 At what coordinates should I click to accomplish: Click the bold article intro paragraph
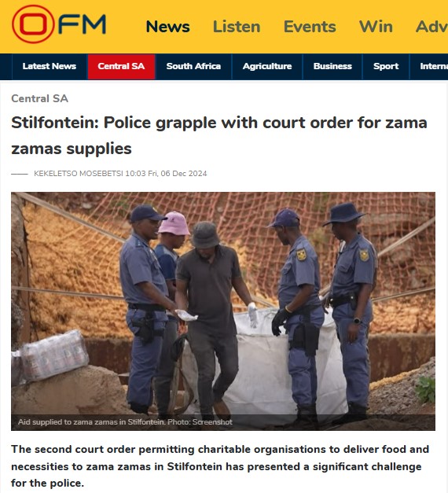220,466
